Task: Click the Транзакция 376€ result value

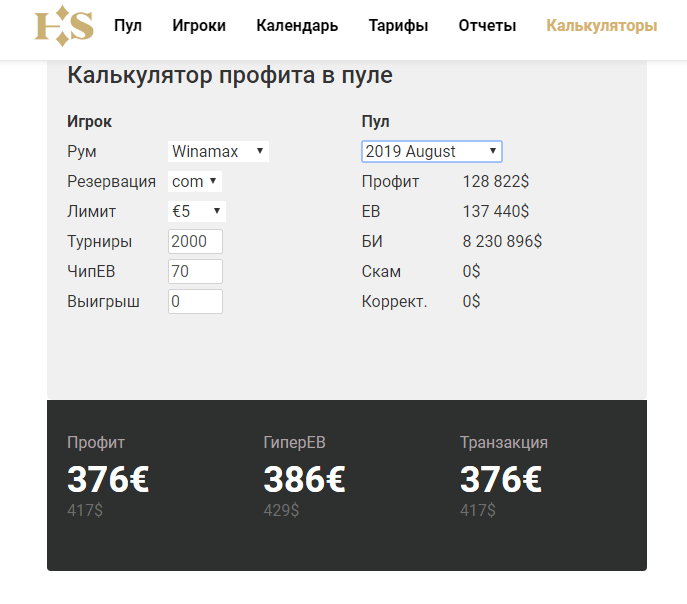Action: coord(501,480)
